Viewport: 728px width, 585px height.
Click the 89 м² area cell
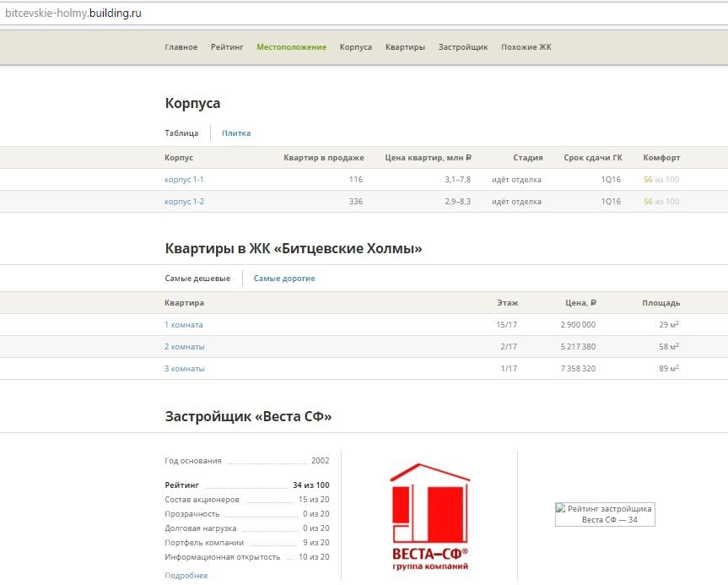point(669,368)
